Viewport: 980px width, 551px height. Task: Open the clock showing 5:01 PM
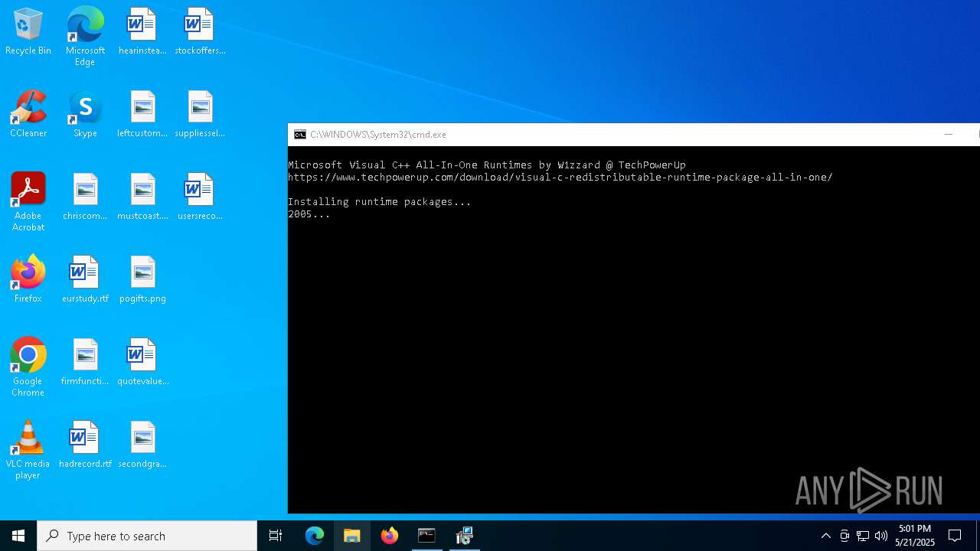[915, 536]
